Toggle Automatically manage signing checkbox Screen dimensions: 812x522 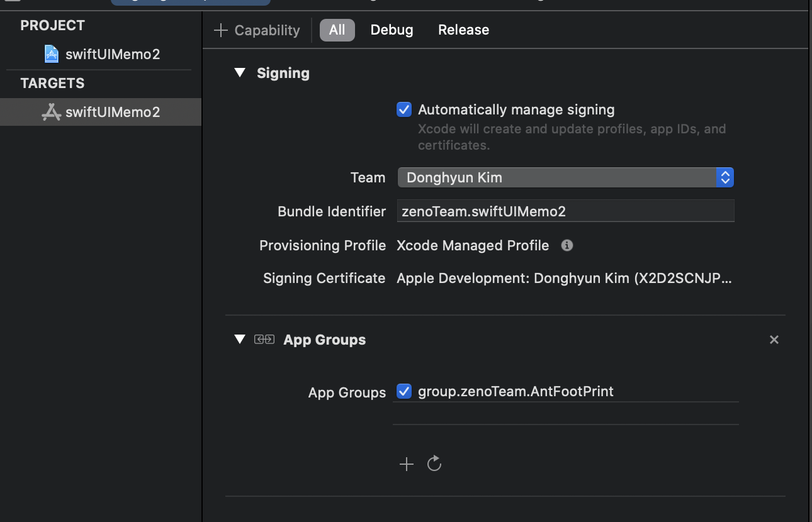404,109
